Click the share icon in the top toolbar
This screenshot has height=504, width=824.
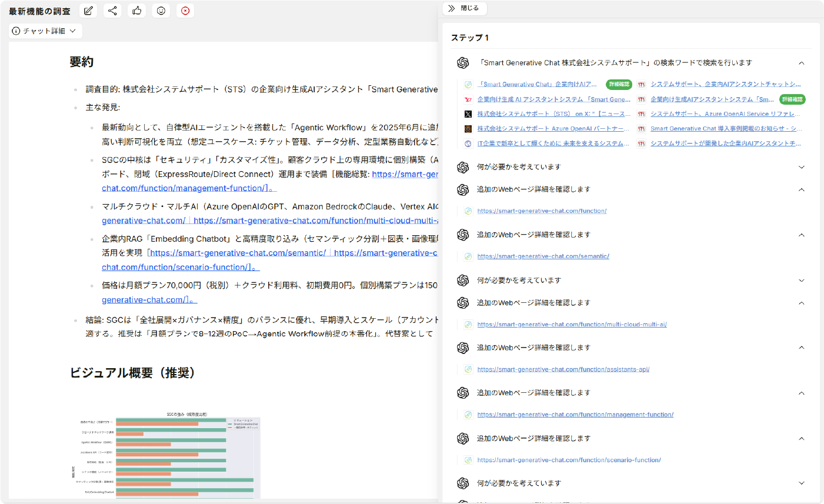[112, 11]
